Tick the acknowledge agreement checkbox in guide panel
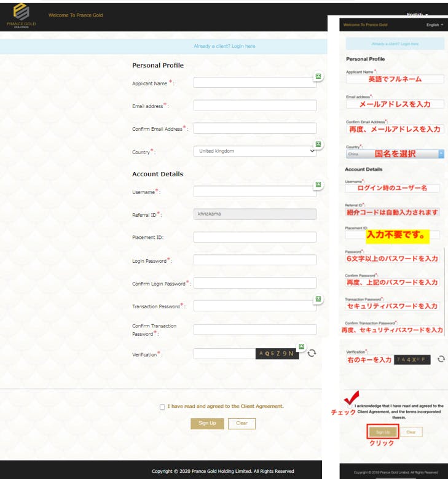The image size is (448, 479). [x=350, y=406]
